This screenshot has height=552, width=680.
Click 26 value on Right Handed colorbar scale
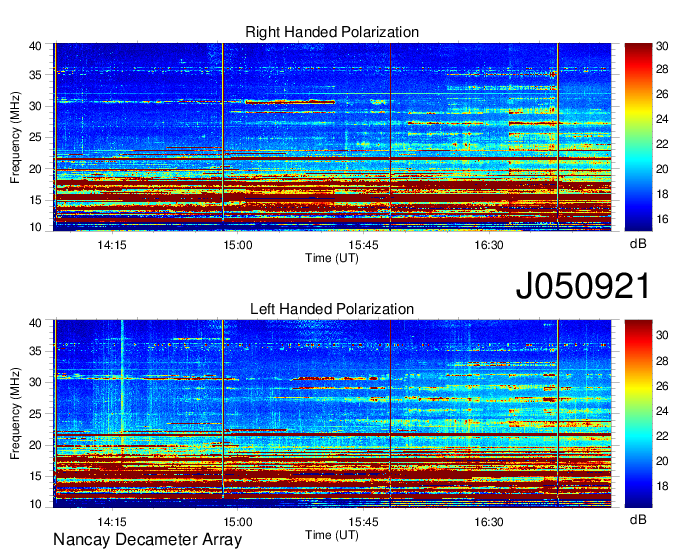point(662,95)
